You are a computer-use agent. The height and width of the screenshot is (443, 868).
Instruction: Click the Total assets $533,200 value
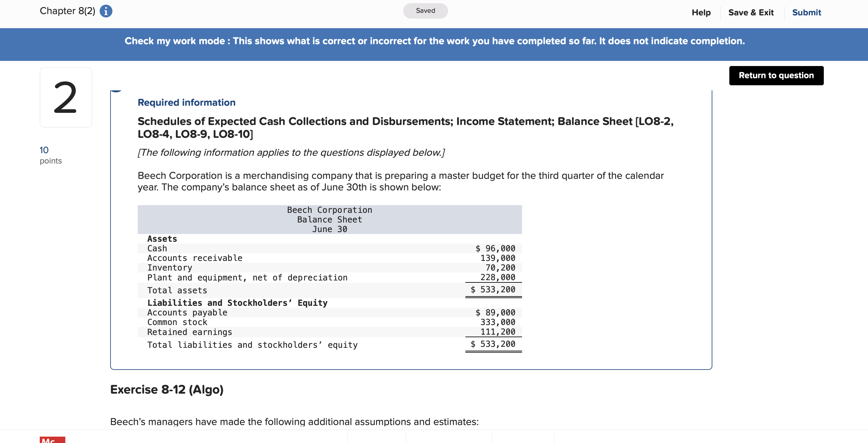tap(493, 289)
